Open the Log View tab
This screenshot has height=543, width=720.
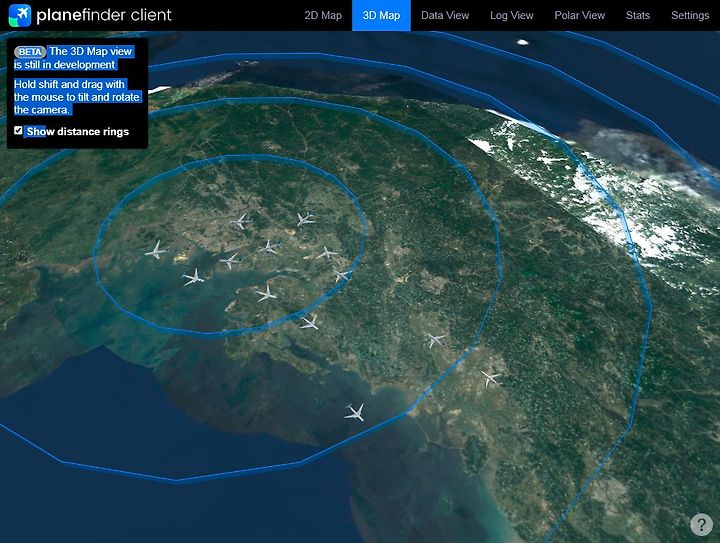pos(512,15)
